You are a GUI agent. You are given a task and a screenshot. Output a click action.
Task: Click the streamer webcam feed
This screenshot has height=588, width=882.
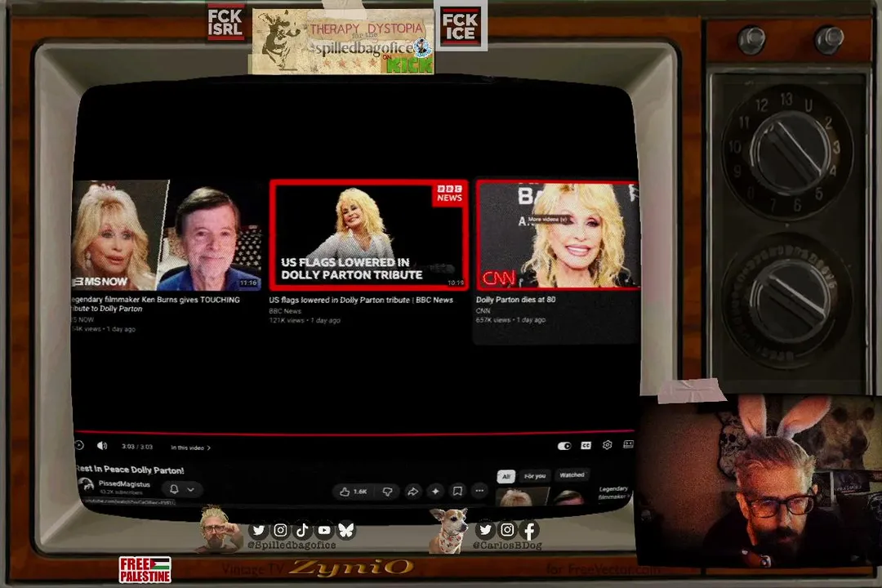tap(758, 480)
